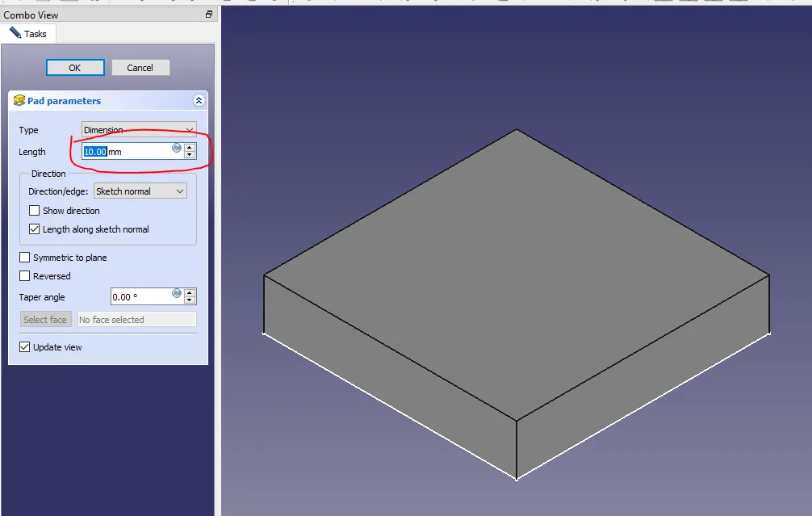812x516 pixels.
Task: Switch to the Tasks tab
Action: pyautogui.click(x=28, y=34)
